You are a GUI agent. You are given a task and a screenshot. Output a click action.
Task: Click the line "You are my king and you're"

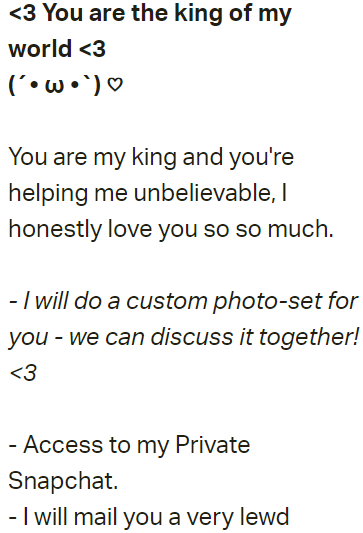(151, 158)
